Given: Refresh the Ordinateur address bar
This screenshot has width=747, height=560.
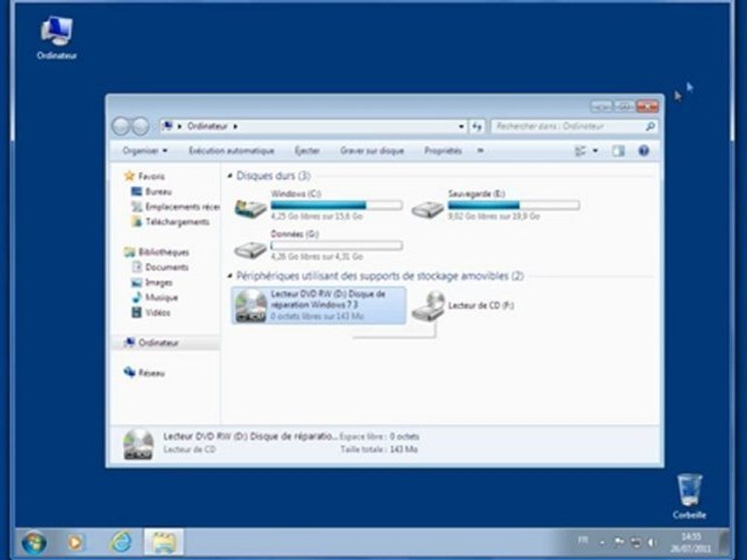Looking at the screenshot, I should pyautogui.click(x=477, y=126).
